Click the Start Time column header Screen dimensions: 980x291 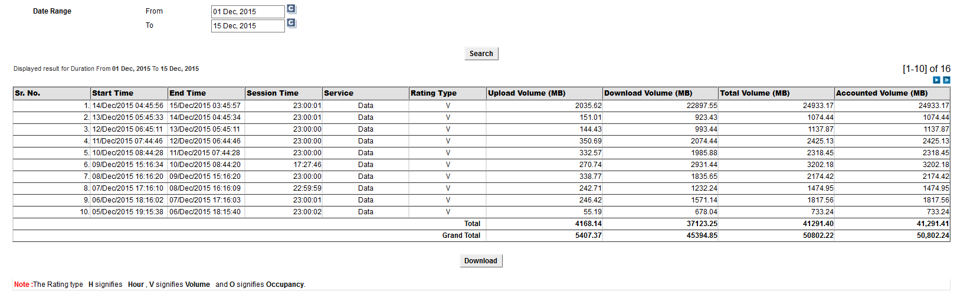[113, 93]
